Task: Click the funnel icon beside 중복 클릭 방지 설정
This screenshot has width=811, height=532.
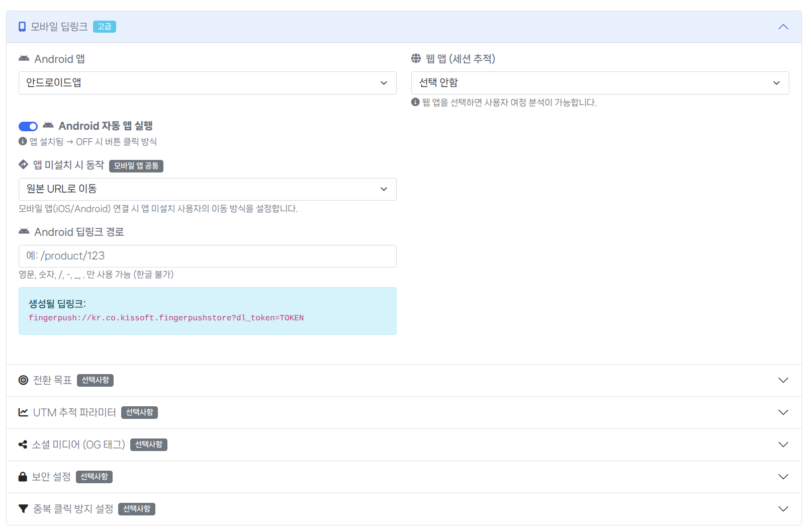Action: [x=23, y=509]
